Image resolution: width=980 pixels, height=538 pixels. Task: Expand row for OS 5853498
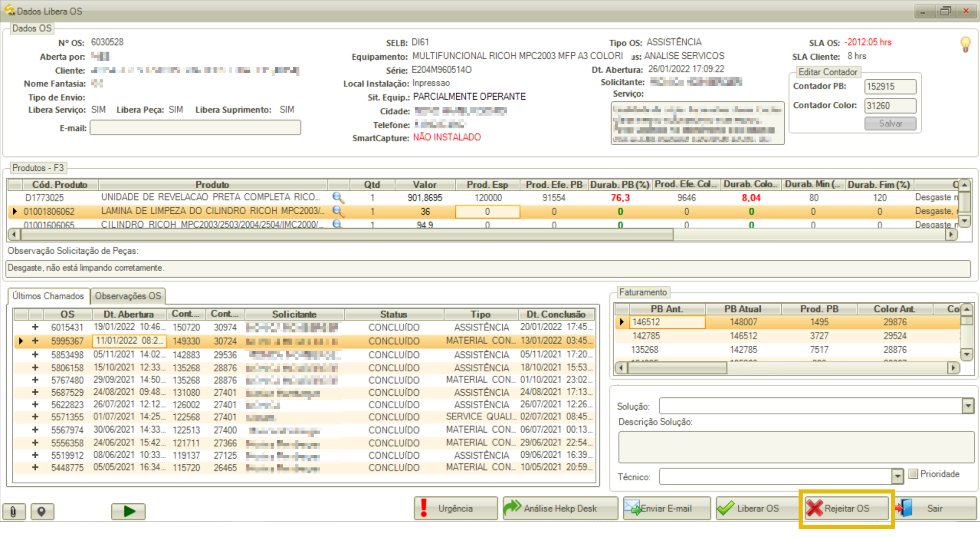coord(35,354)
